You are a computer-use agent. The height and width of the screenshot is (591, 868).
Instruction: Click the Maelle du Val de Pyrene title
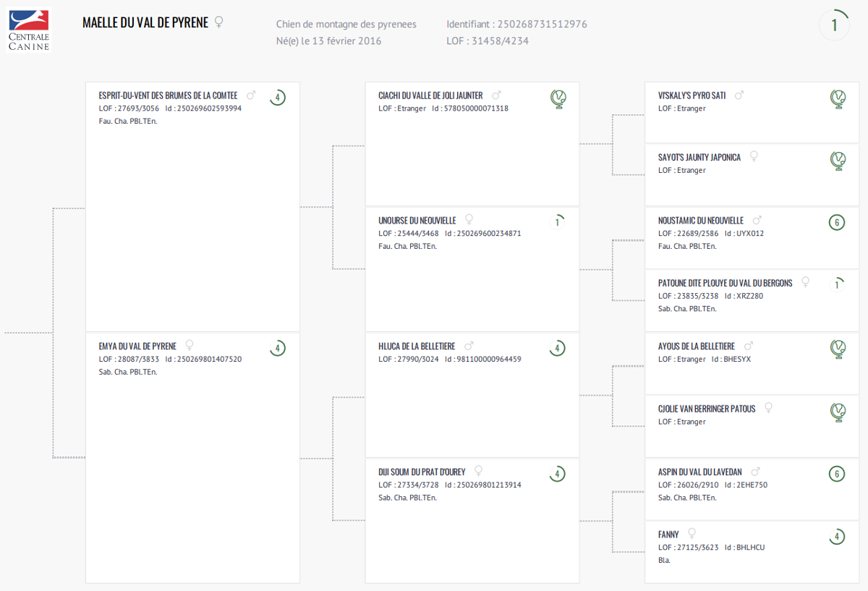click(x=145, y=23)
